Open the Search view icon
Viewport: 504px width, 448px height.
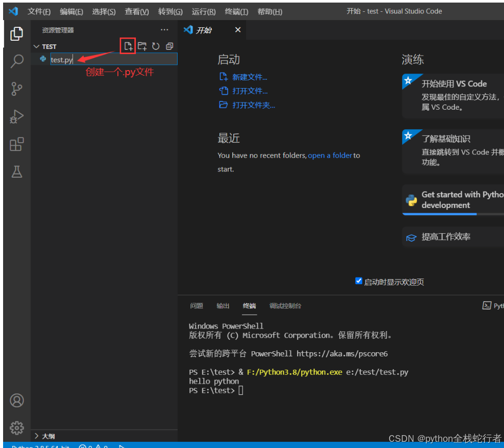16,61
